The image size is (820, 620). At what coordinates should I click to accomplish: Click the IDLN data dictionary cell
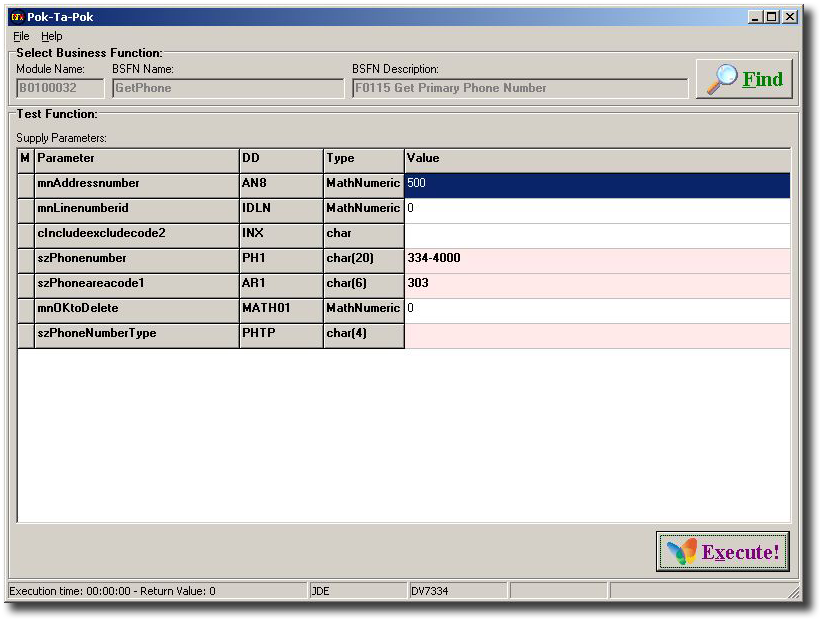click(281, 211)
